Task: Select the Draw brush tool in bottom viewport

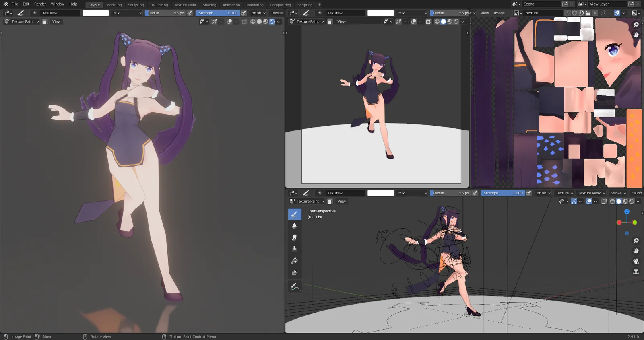Action: pyautogui.click(x=295, y=214)
